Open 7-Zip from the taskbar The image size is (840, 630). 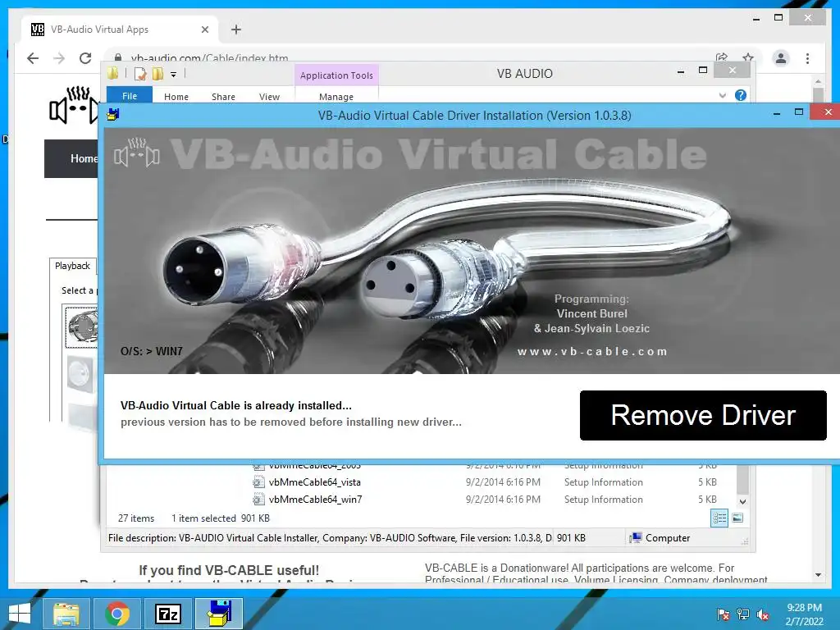pos(167,614)
